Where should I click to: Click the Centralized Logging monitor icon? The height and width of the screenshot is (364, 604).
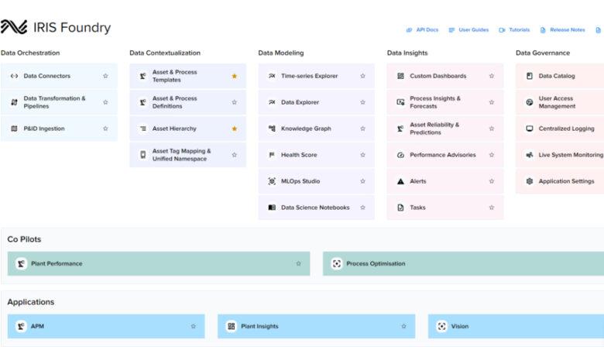pos(530,129)
